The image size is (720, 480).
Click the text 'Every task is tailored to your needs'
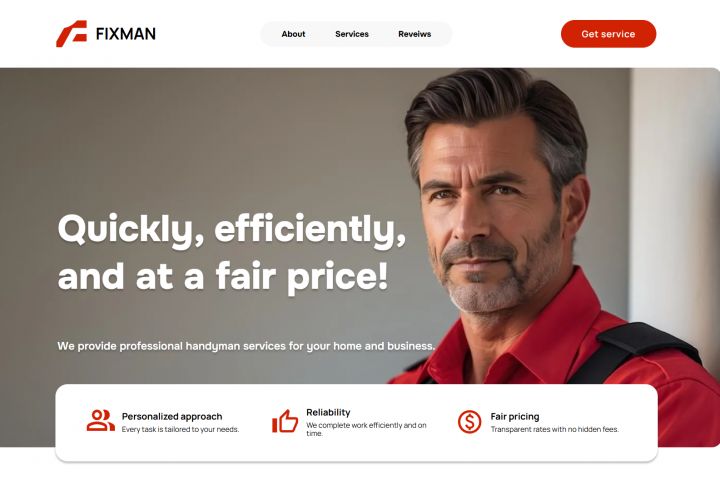coord(180,429)
